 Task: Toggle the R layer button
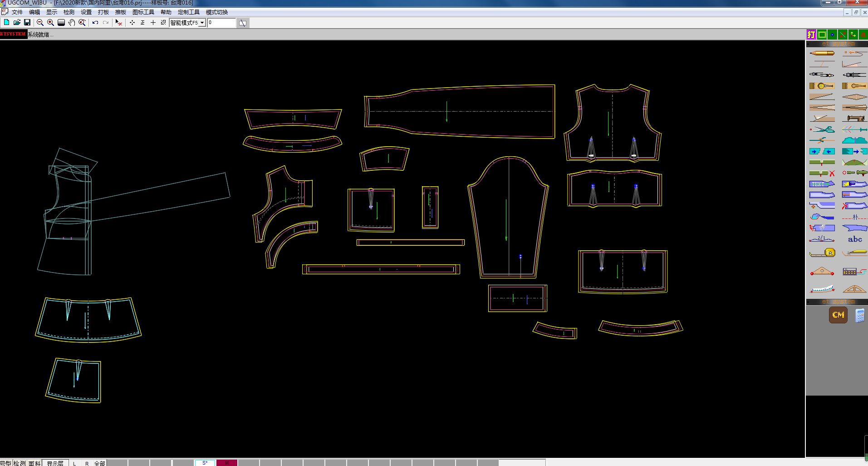(87, 463)
